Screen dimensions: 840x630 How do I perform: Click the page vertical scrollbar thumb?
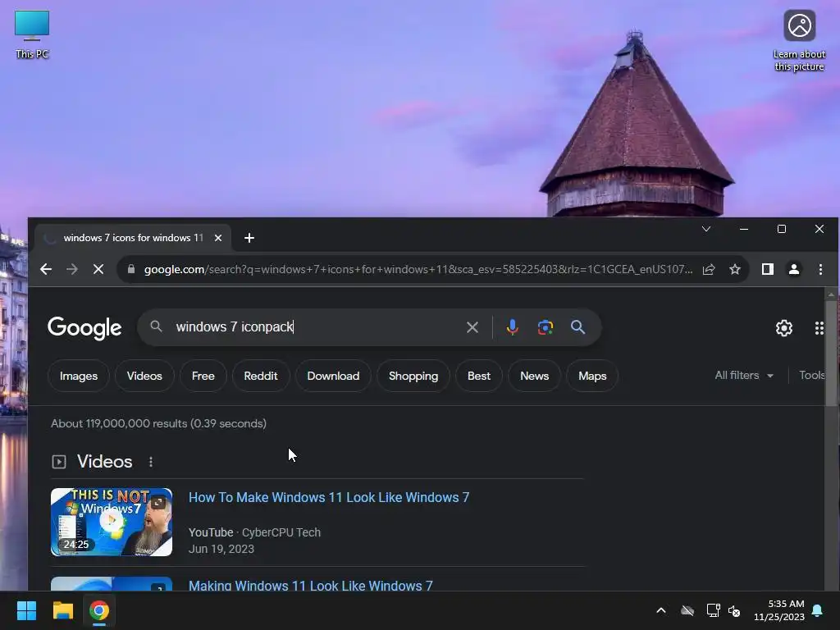(x=831, y=354)
